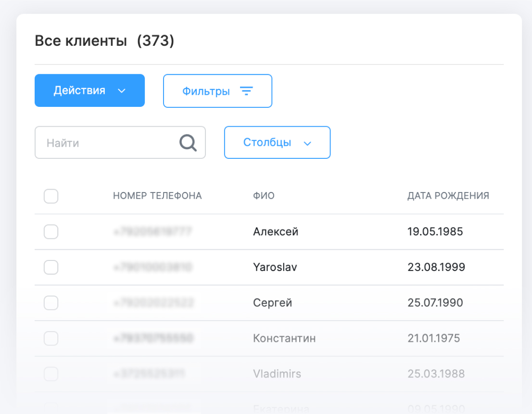
Task: Click the magnifying glass search icon
Action: click(x=188, y=142)
